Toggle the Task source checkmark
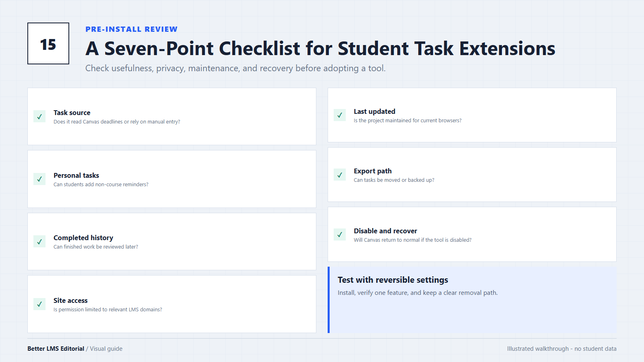Screen dimensions: 644x362 [39, 117]
